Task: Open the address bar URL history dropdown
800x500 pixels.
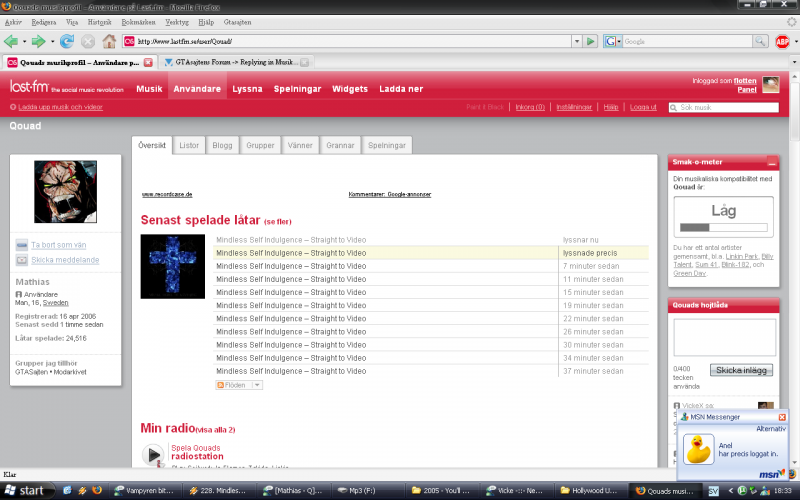Action: (575, 41)
